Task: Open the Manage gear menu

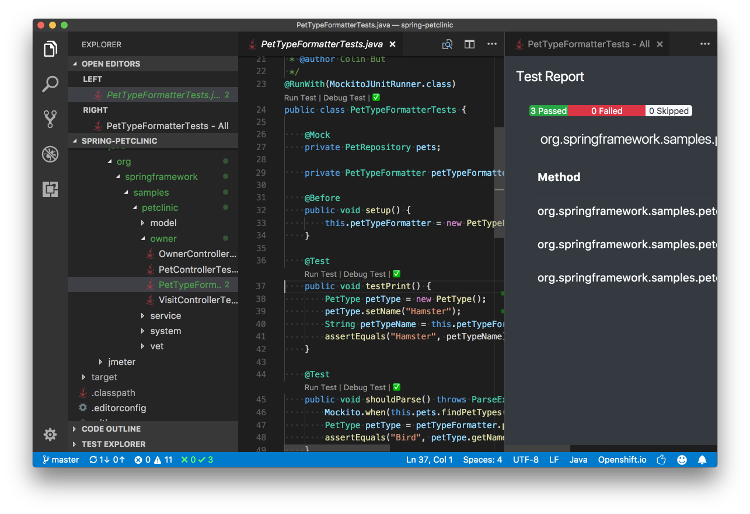Action: click(50, 434)
